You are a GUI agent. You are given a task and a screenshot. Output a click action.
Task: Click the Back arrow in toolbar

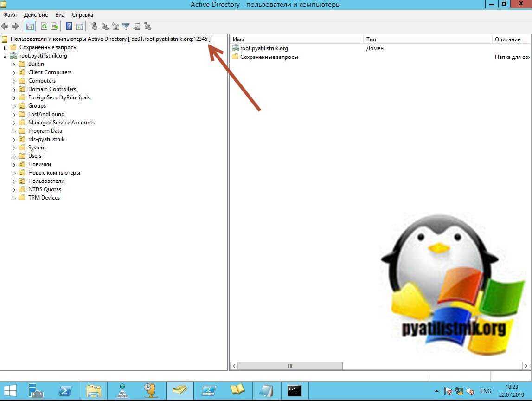pos(5,26)
